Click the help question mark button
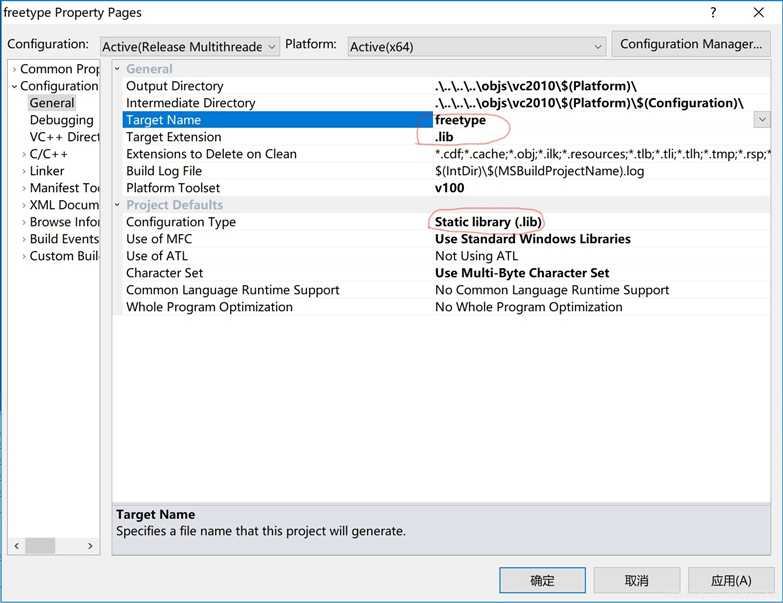This screenshot has width=783, height=603. pos(713,12)
